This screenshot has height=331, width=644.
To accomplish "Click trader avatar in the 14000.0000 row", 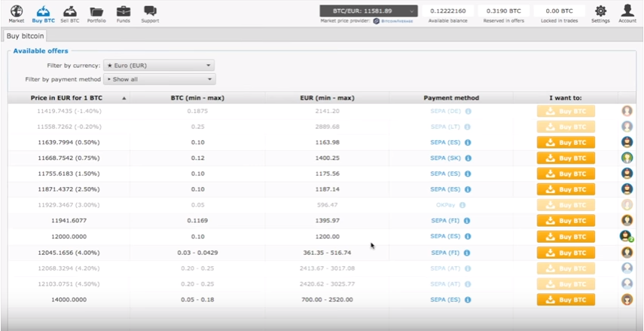I will 627,299.
